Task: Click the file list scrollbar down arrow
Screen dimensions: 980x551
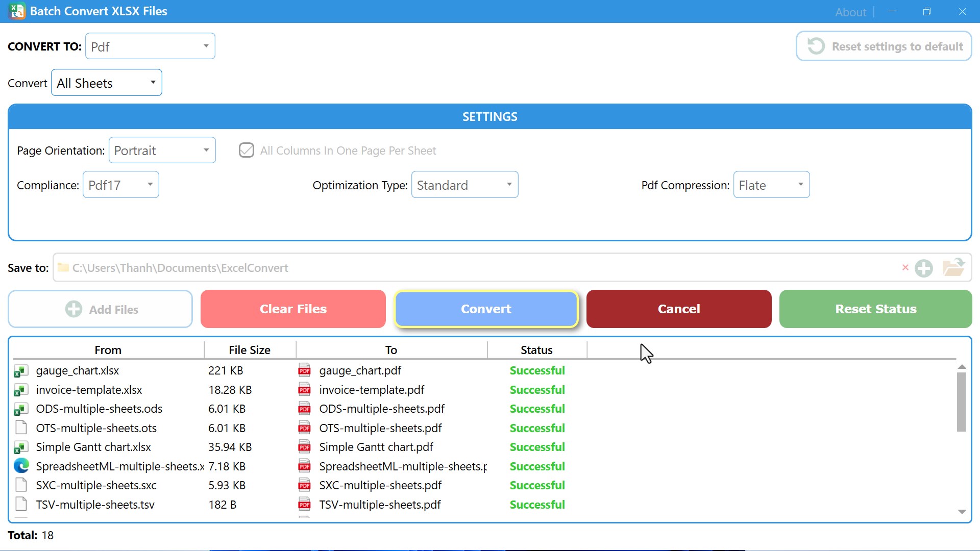Action: tap(962, 512)
